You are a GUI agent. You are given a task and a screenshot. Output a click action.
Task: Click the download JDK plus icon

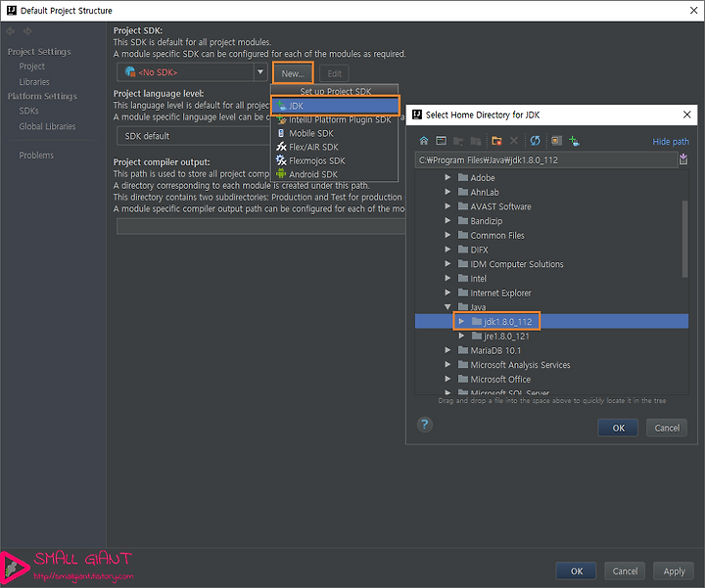click(x=574, y=141)
